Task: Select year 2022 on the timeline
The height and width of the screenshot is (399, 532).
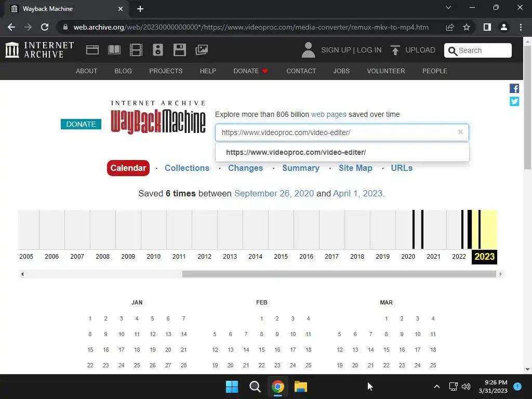Action: point(459,257)
